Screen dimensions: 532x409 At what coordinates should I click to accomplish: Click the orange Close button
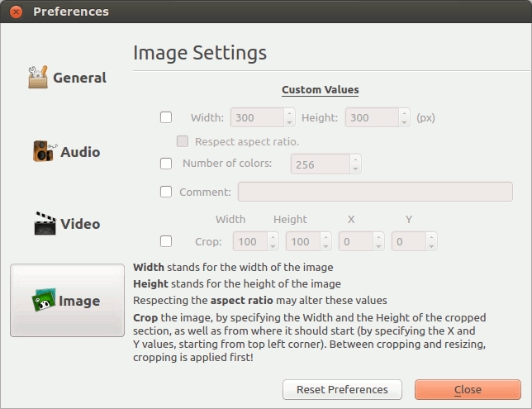[x=468, y=389]
